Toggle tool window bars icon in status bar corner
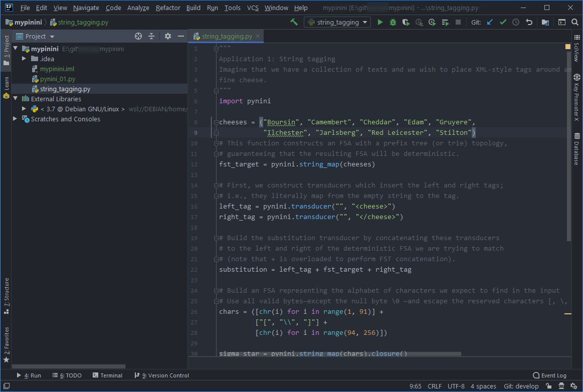Screen dimensions: 583x392 (7, 386)
